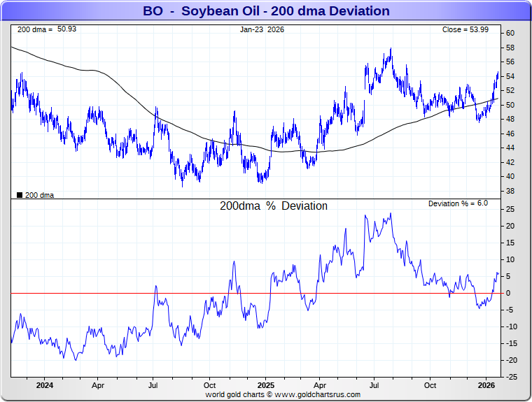Click the 'world gold charts' footer text
Viewport: 532px width, 402px height.
tap(234, 394)
